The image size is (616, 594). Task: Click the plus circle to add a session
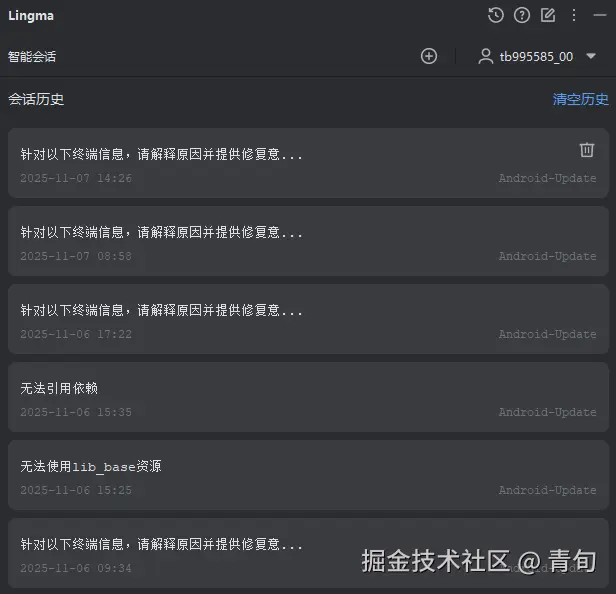point(429,56)
